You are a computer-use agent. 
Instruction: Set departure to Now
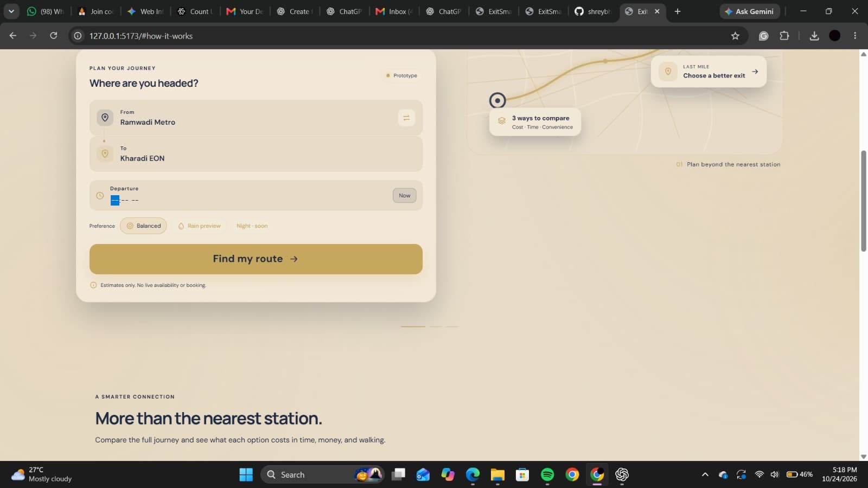(x=405, y=195)
